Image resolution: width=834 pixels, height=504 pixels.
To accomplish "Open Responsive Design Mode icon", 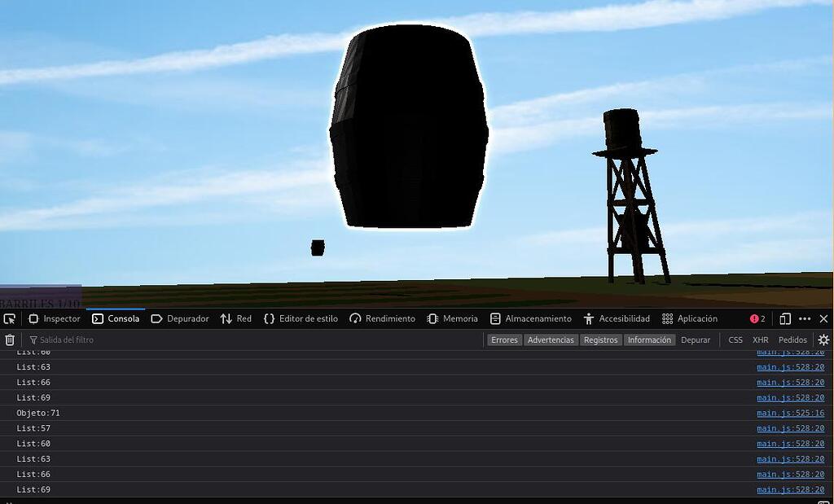I will point(784,318).
